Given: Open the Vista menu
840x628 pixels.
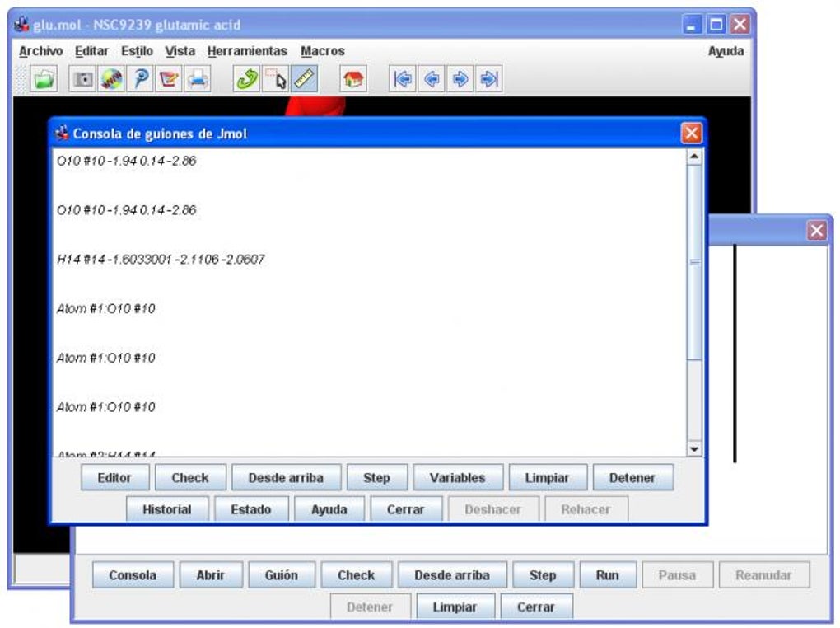Looking at the screenshot, I should click(180, 51).
